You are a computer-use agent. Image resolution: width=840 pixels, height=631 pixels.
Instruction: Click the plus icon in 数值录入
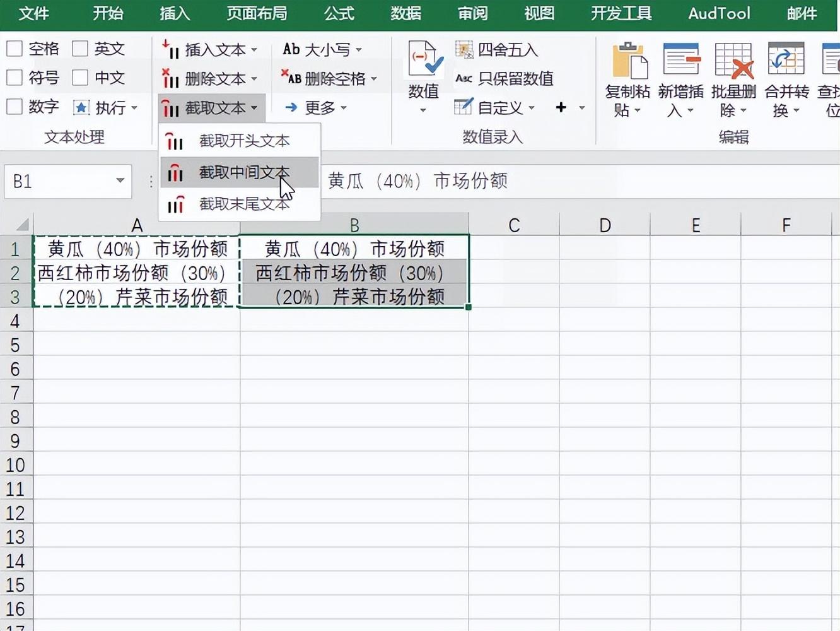pos(561,107)
